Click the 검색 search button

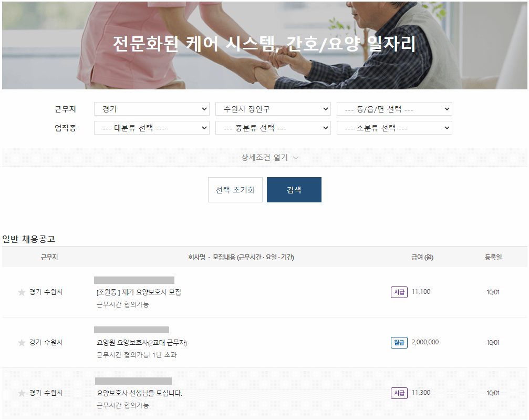(x=294, y=190)
